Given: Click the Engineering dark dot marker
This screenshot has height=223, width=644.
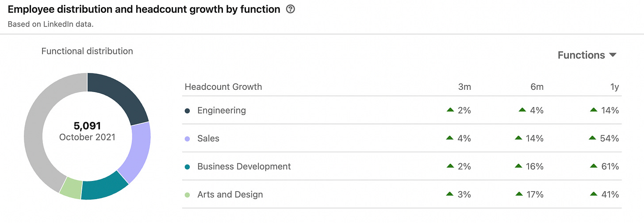Looking at the screenshot, I should (188, 111).
